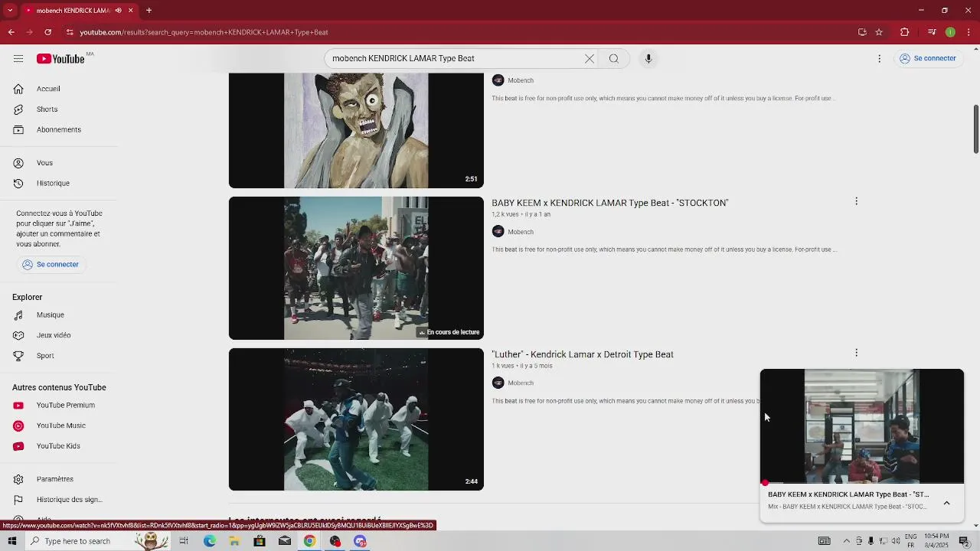Run the search with the magnifier icon
Screen dimensions: 980x551
614,58
